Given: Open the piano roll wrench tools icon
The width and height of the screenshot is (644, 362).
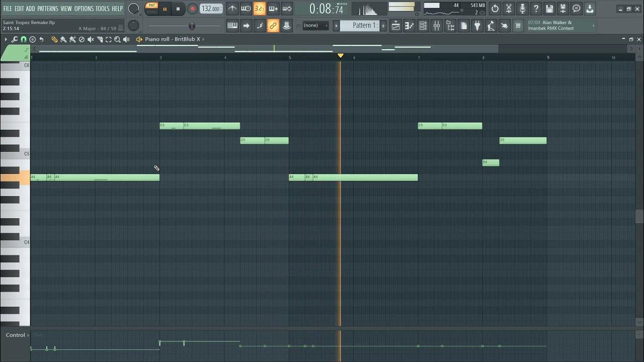Looking at the screenshot, I should [15, 39].
